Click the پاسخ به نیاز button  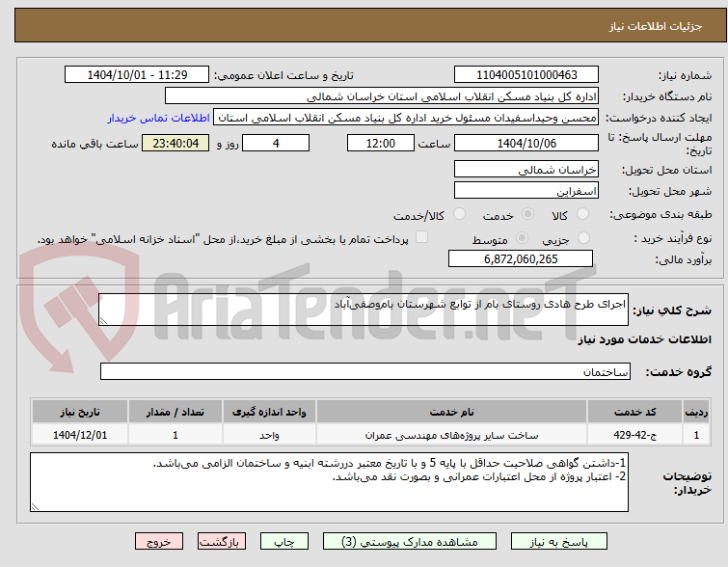click(x=559, y=542)
